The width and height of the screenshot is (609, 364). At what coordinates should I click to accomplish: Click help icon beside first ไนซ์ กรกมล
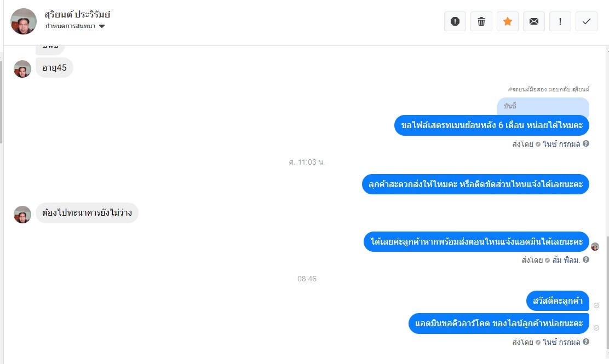[586, 143]
